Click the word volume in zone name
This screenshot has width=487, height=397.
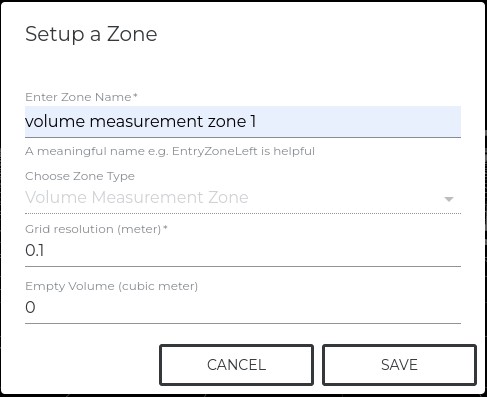[x=55, y=121]
